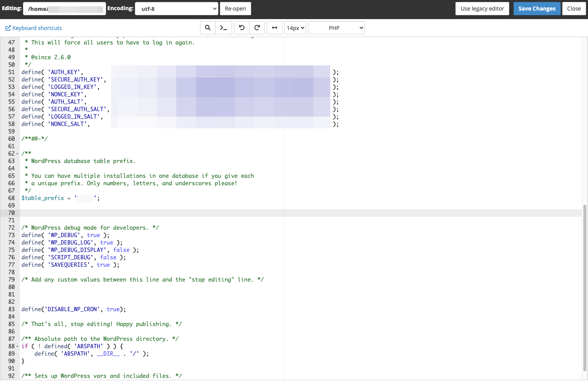Click the empty highlighted line 70
Image resolution: width=588 pixels, height=388 pixels.
pos(300,213)
